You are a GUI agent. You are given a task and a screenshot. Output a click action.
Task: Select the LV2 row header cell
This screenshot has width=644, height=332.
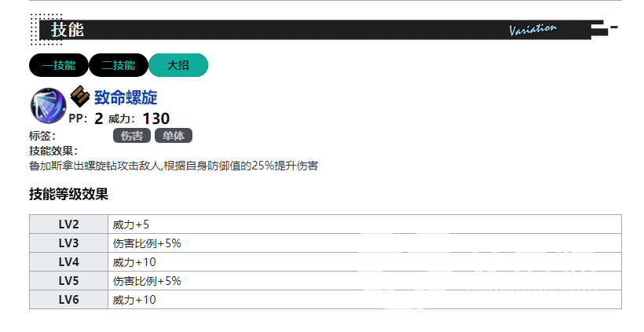69,224
